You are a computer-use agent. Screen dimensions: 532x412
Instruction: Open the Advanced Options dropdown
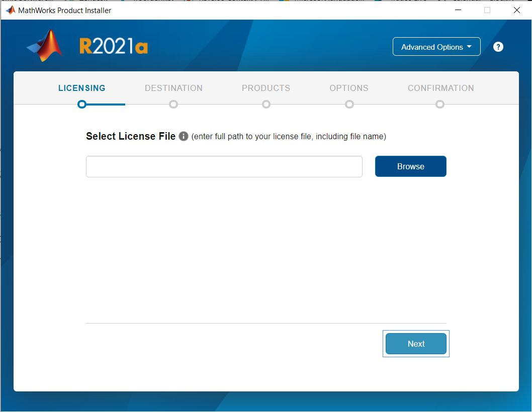(436, 47)
